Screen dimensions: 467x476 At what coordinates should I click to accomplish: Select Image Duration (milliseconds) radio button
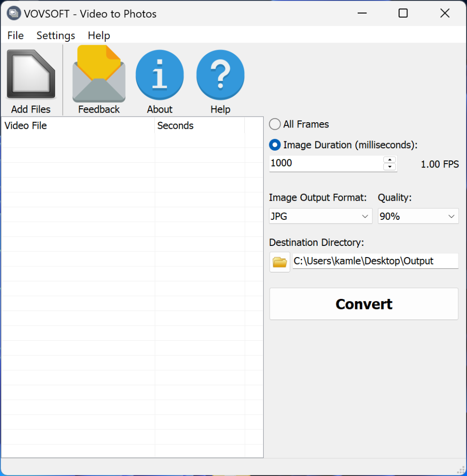click(x=275, y=145)
